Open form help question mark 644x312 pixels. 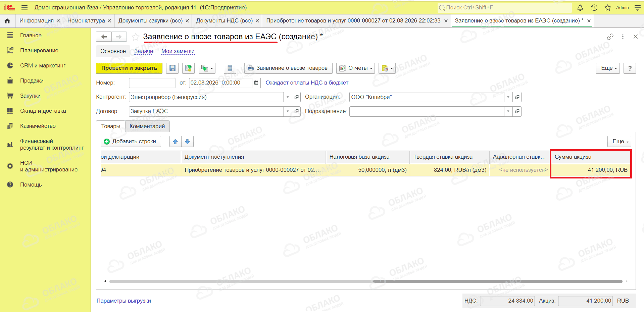click(x=630, y=68)
